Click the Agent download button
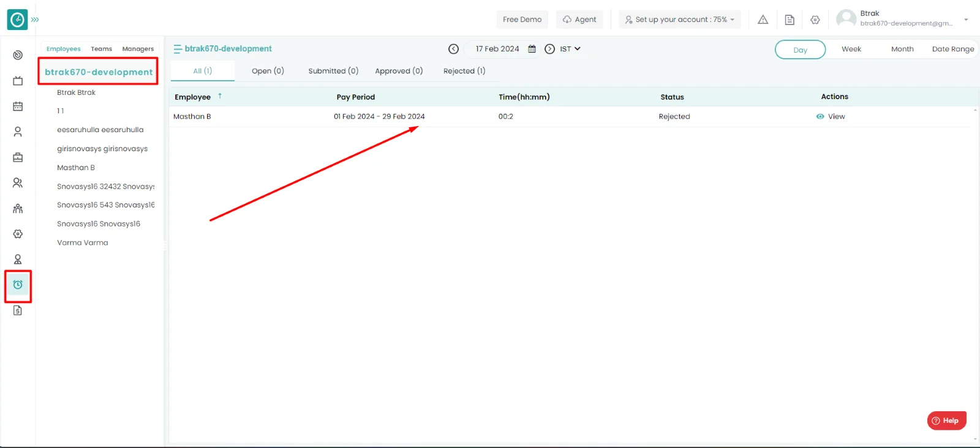The image size is (980, 448). pos(579,20)
